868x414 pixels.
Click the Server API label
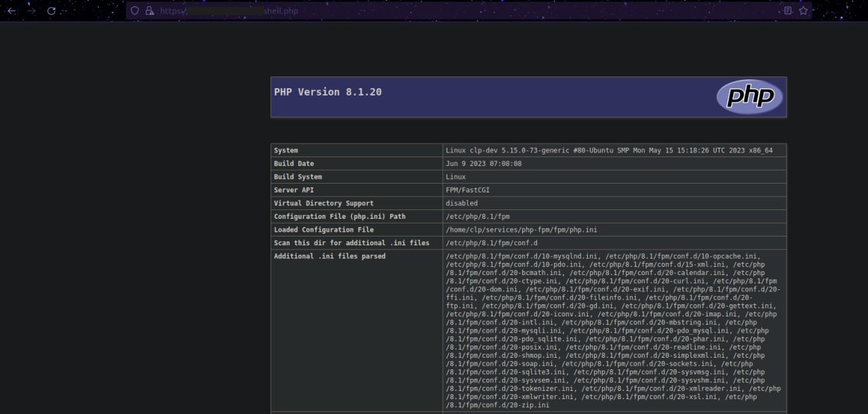(x=294, y=190)
